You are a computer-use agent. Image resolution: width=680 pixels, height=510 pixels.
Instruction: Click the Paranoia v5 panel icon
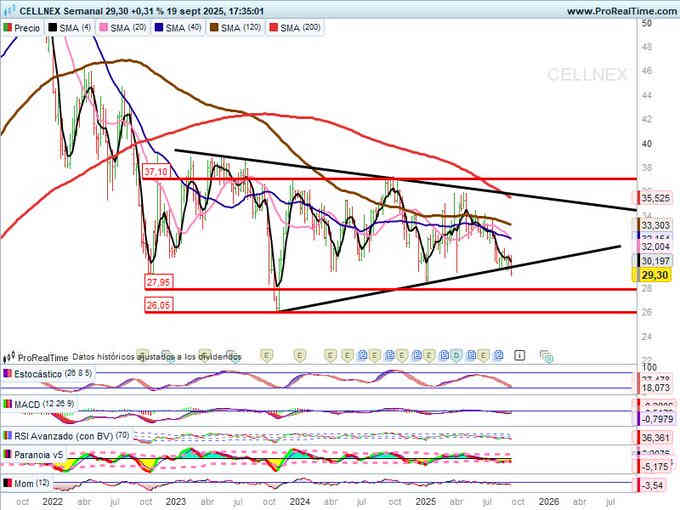click(7, 454)
